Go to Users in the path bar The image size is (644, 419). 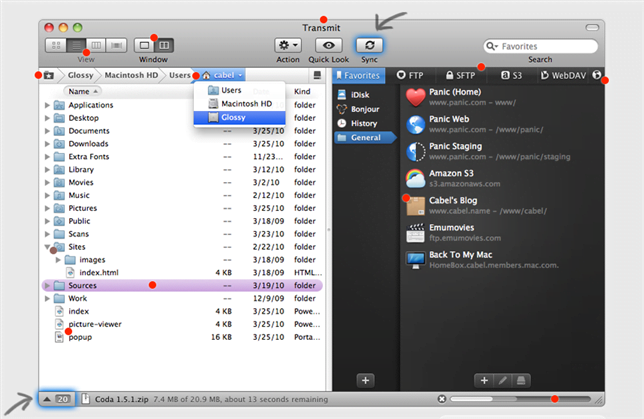pos(180,75)
